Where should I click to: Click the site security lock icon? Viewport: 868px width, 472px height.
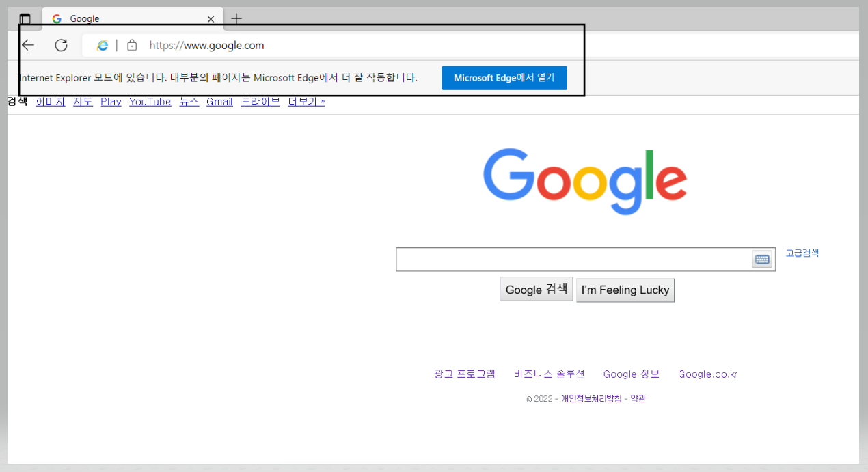pos(131,45)
